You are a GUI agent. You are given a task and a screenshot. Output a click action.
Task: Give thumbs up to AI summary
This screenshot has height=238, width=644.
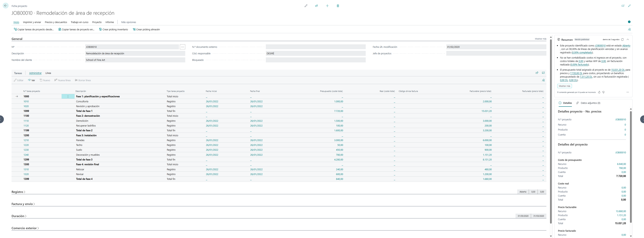(599, 92)
